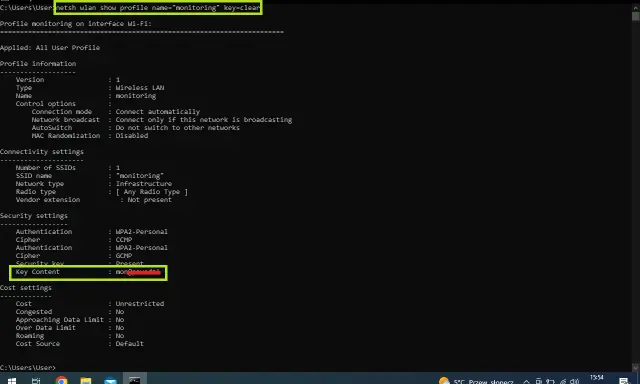Click the 'Cost Source' label
Viewport: 640px width, 384px height.
click(38, 344)
